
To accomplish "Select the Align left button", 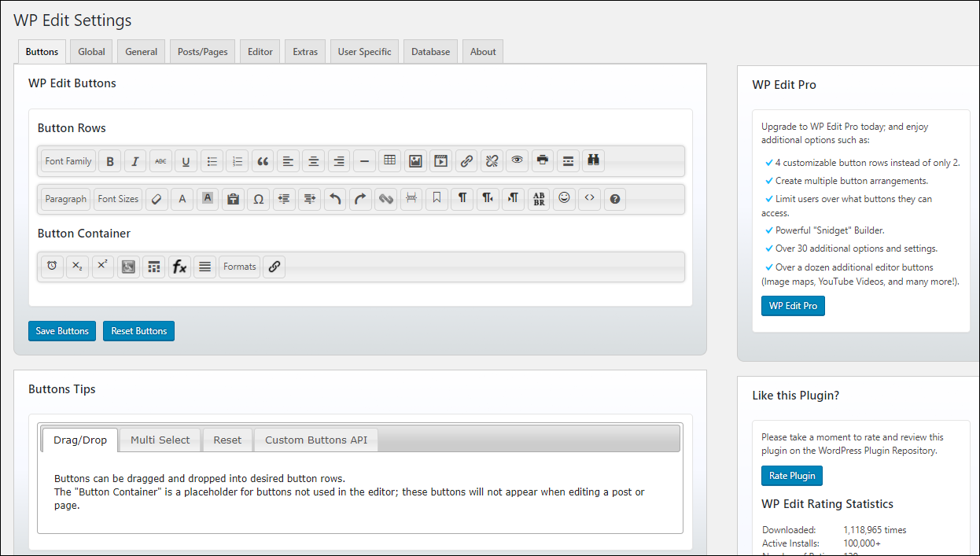I will (288, 161).
